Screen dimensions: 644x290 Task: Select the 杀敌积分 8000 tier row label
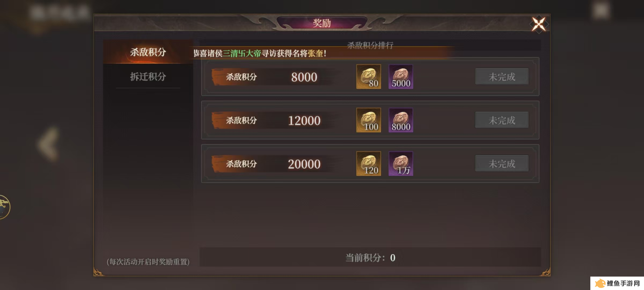tap(241, 77)
